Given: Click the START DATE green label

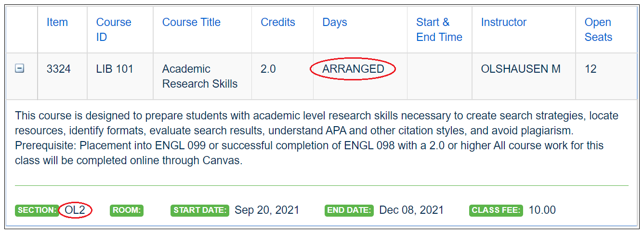Looking at the screenshot, I should click(x=200, y=210).
